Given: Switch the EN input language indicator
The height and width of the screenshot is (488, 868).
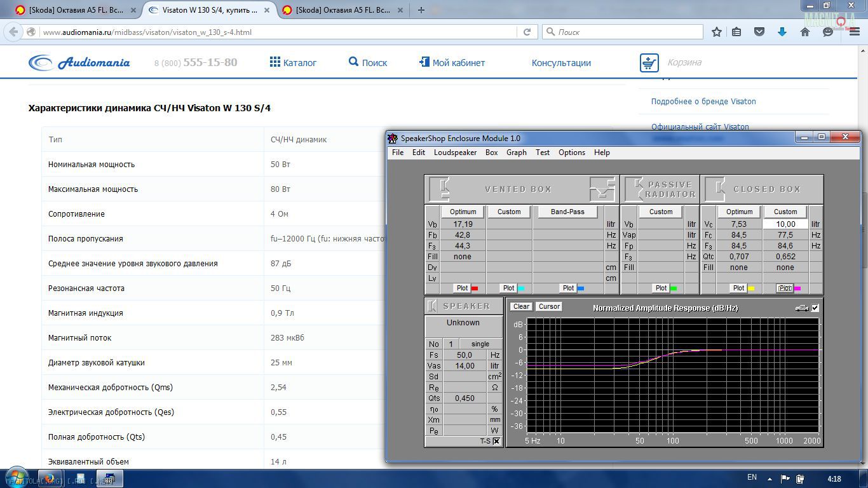Looking at the screenshot, I should click(x=752, y=478).
